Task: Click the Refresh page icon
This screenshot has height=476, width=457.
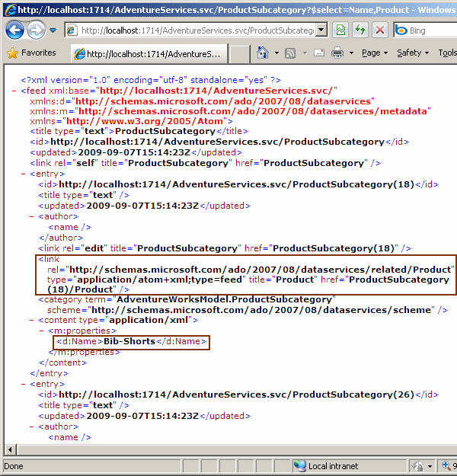Action: (359, 30)
